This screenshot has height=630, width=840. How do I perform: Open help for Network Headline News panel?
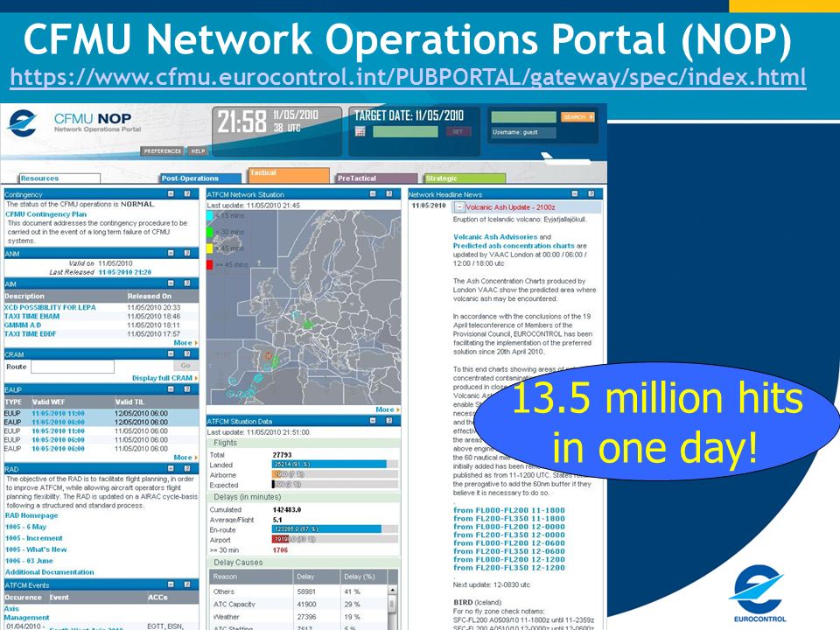pyautogui.click(x=591, y=194)
